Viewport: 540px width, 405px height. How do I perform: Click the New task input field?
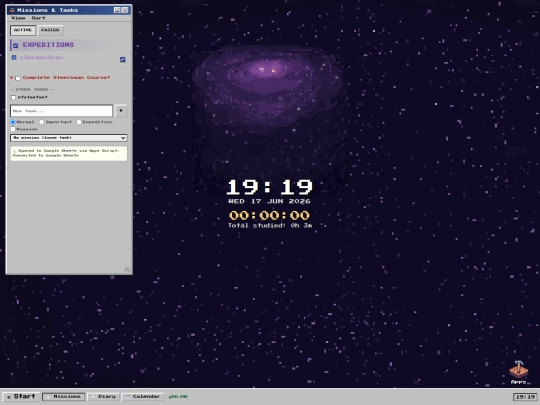tap(61, 111)
